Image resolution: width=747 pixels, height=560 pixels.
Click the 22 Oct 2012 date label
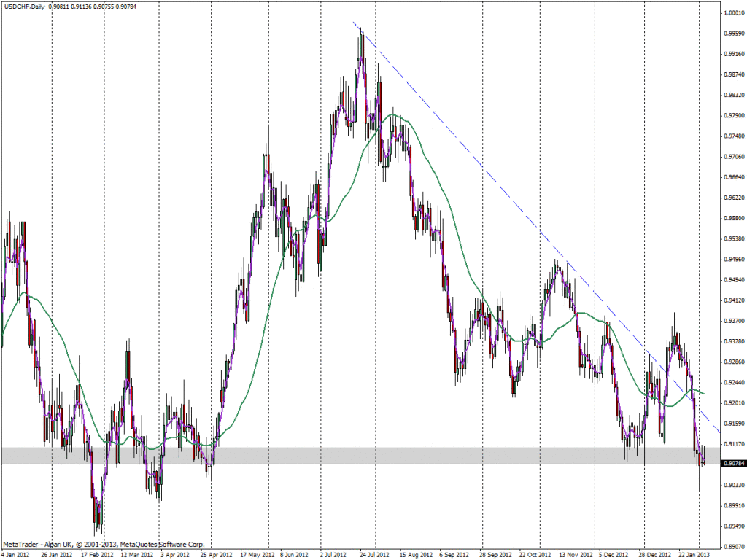(534, 553)
